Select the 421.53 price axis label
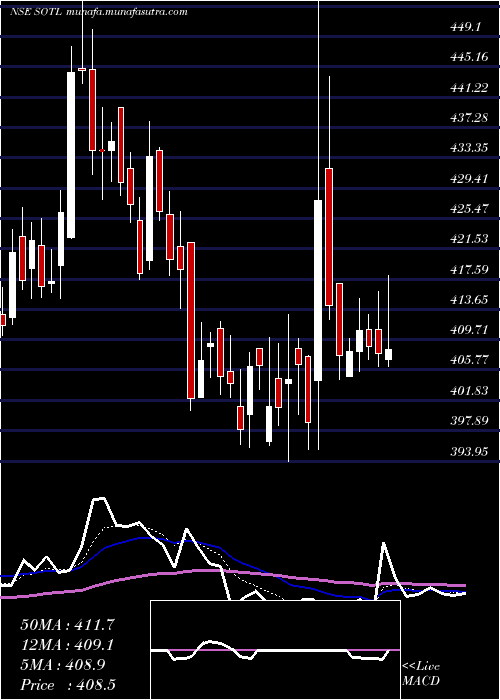Image resolution: width=500 pixels, height=700 pixels. click(x=469, y=239)
